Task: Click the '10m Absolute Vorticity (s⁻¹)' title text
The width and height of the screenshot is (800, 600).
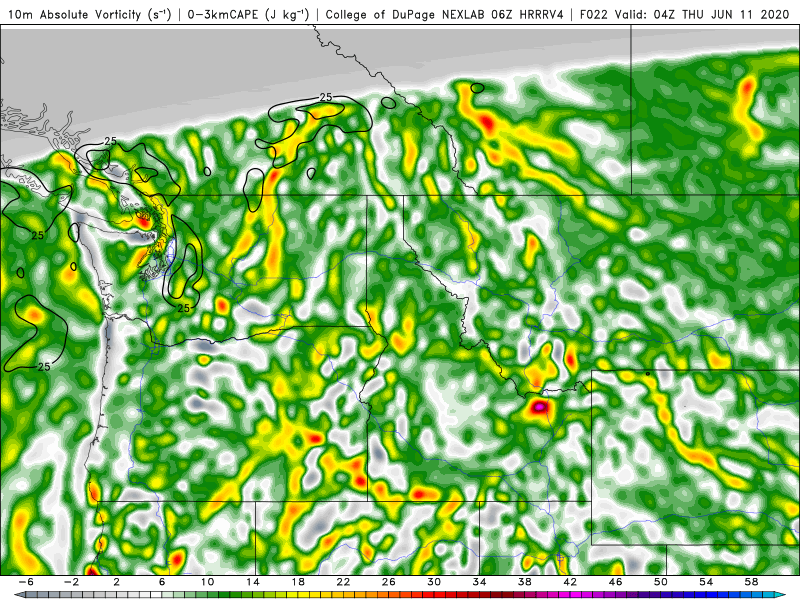Action: [x=90, y=14]
